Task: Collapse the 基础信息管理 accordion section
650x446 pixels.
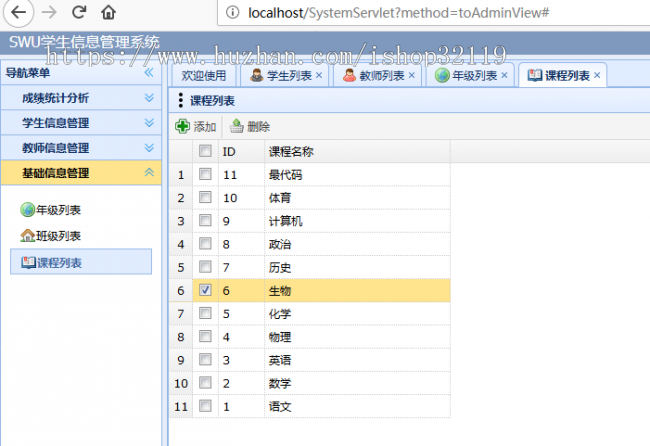Action: point(81,173)
